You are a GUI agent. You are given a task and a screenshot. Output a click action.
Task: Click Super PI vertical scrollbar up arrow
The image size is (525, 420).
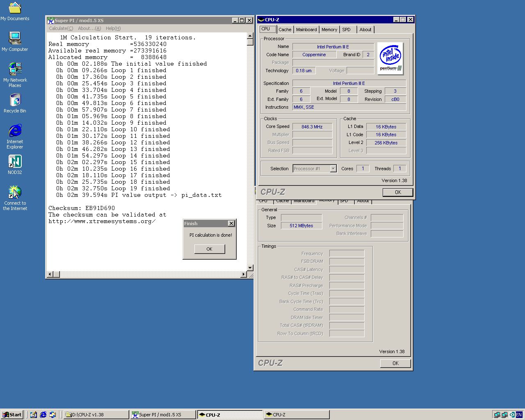(250, 37)
